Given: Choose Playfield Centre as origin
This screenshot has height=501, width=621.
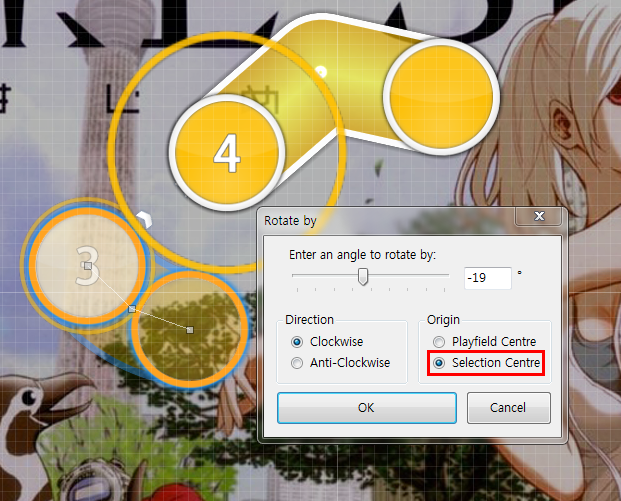Looking at the screenshot, I should (439, 342).
